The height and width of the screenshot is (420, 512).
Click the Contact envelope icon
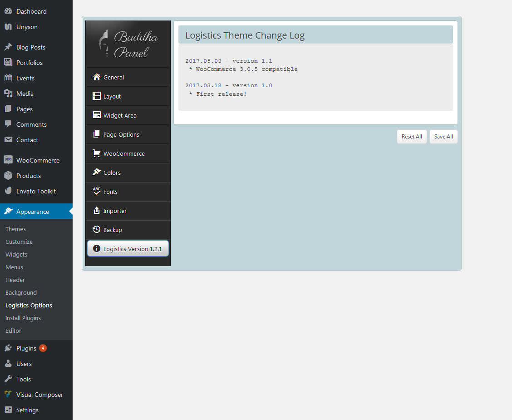pos(8,140)
